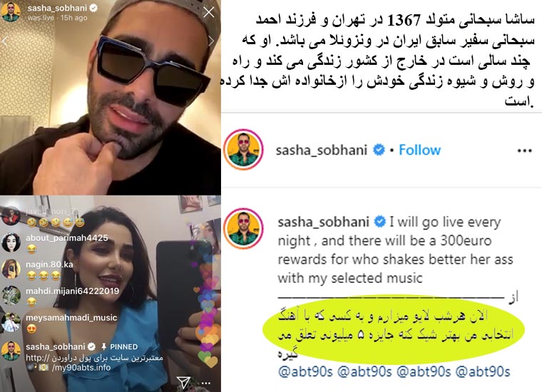The image size is (542, 392).
Task: Follow sasha_sobhani
Action: click(x=419, y=150)
